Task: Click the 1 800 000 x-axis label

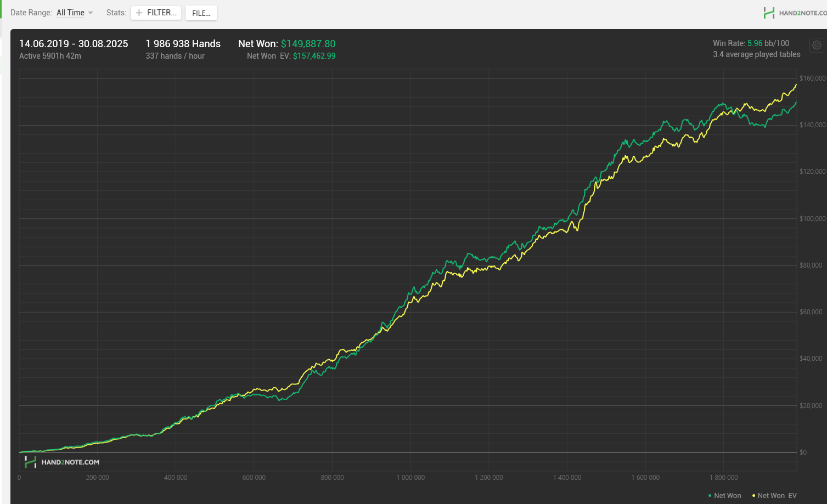Action: click(724, 478)
